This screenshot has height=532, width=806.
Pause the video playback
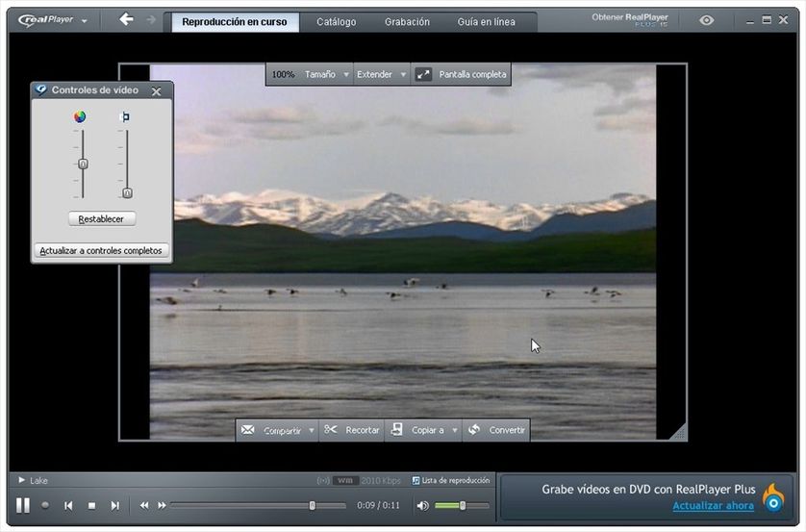pos(22,505)
